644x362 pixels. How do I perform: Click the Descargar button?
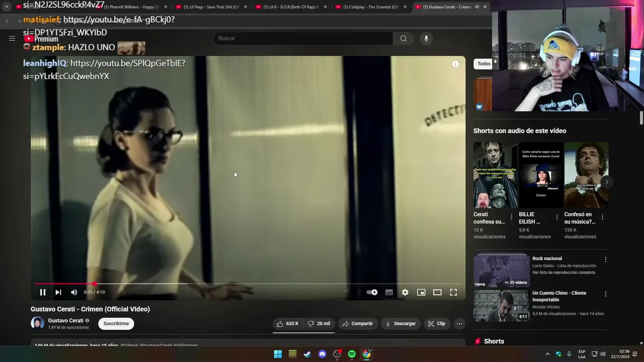coord(400,324)
